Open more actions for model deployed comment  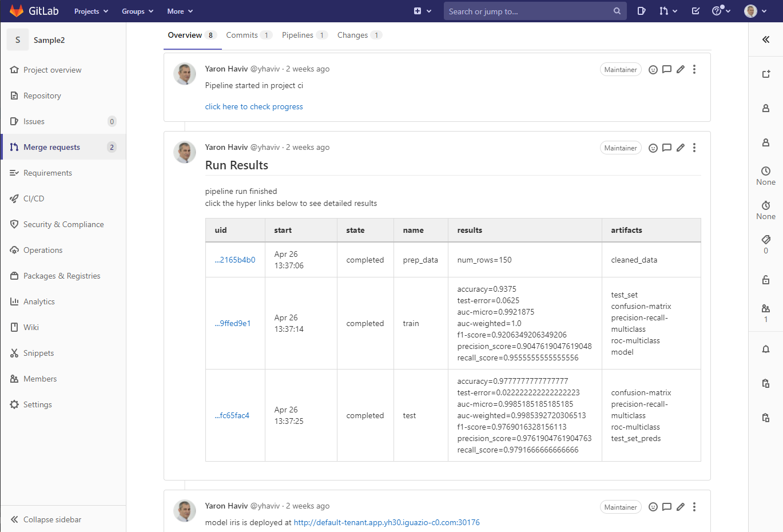[x=694, y=507]
